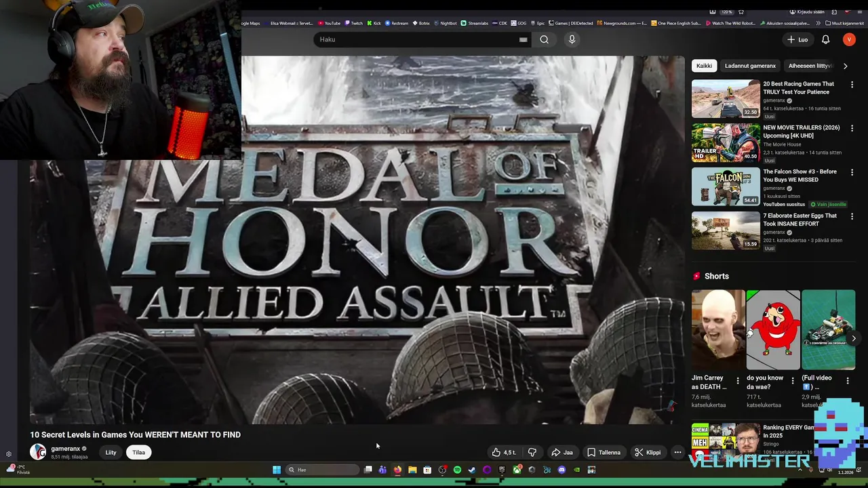The image size is (868, 488).
Task: Open YouTube bookmark in bookmarks bar
Action: coord(329,23)
